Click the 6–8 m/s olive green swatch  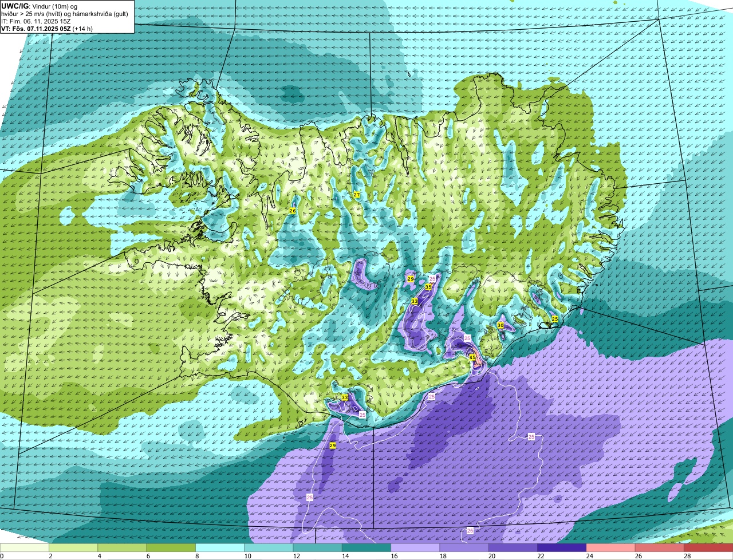pyautogui.click(x=171, y=547)
